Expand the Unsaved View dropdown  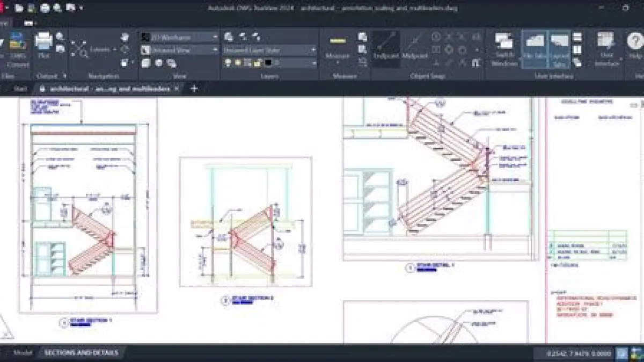[179, 50]
